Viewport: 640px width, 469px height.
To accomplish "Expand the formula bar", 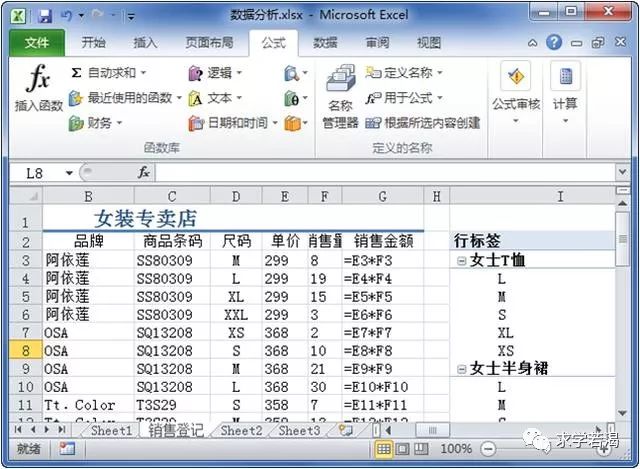I will tap(622, 172).
